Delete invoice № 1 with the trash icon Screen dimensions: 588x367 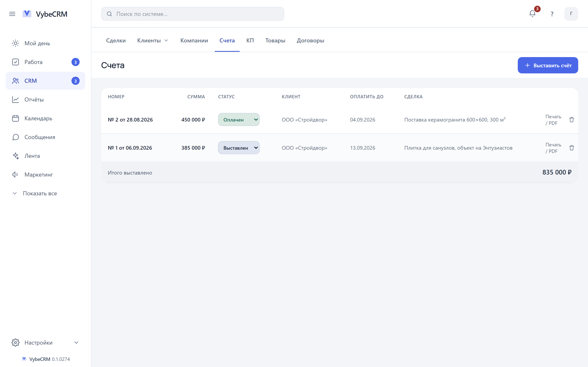tap(571, 148)
